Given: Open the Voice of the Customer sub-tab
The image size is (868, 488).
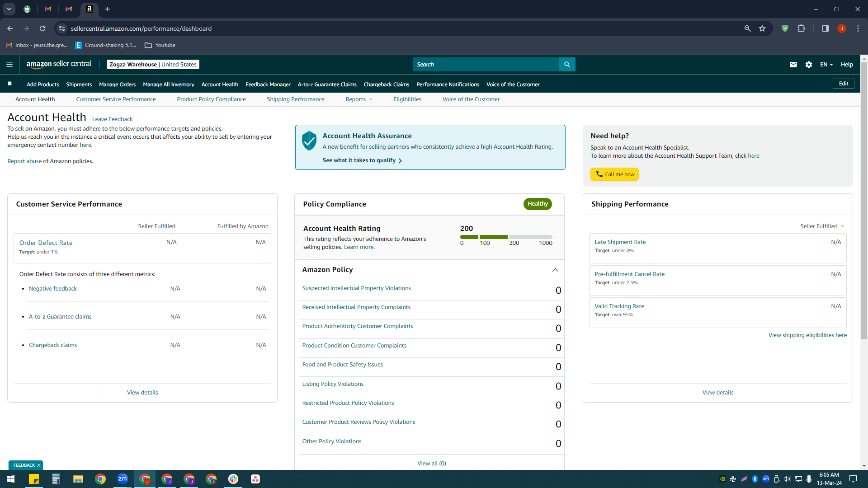Looking at the screenshot, I should pyautogui.click(x=471, y=99).
